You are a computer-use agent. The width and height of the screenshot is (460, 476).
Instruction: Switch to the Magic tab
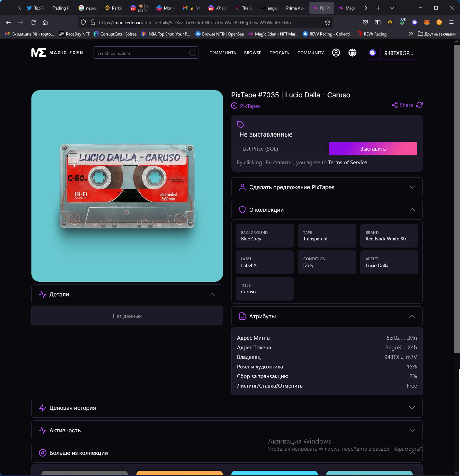pos(347,8)
